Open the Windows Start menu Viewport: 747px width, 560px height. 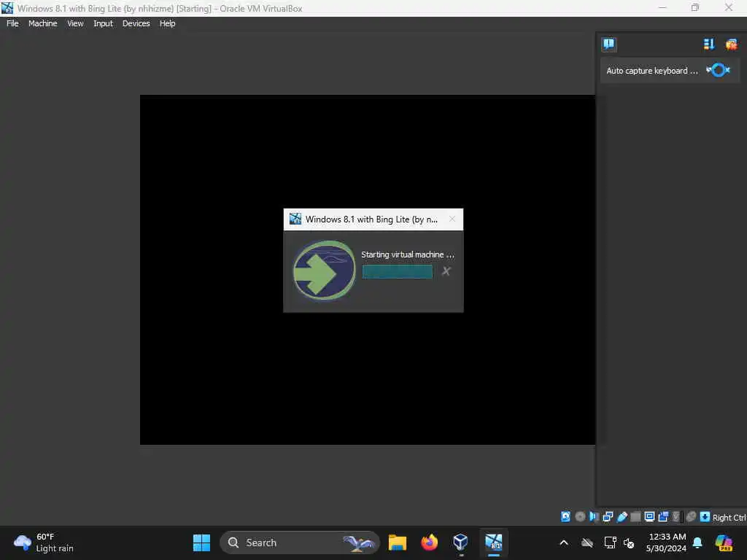201,542
